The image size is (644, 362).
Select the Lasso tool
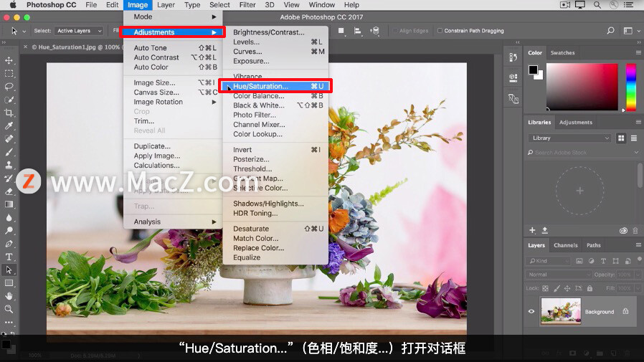pyautogui.click(x=9, y=87)
